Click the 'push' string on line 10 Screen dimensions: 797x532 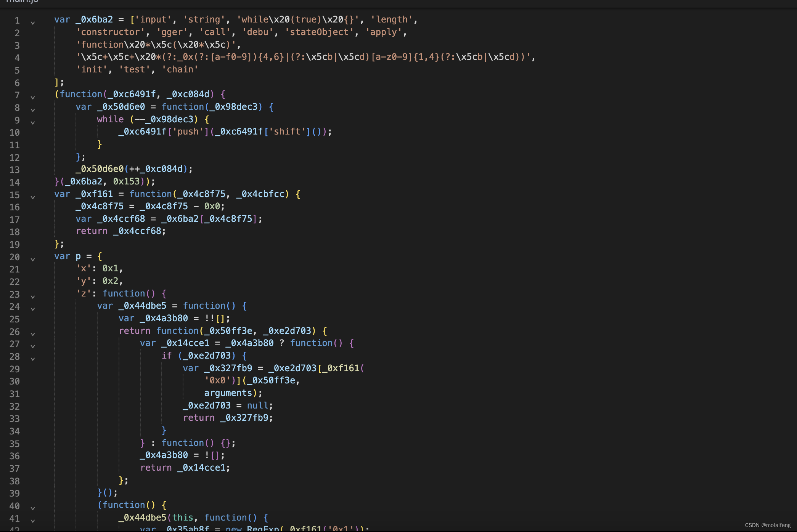tap(188, 131)
